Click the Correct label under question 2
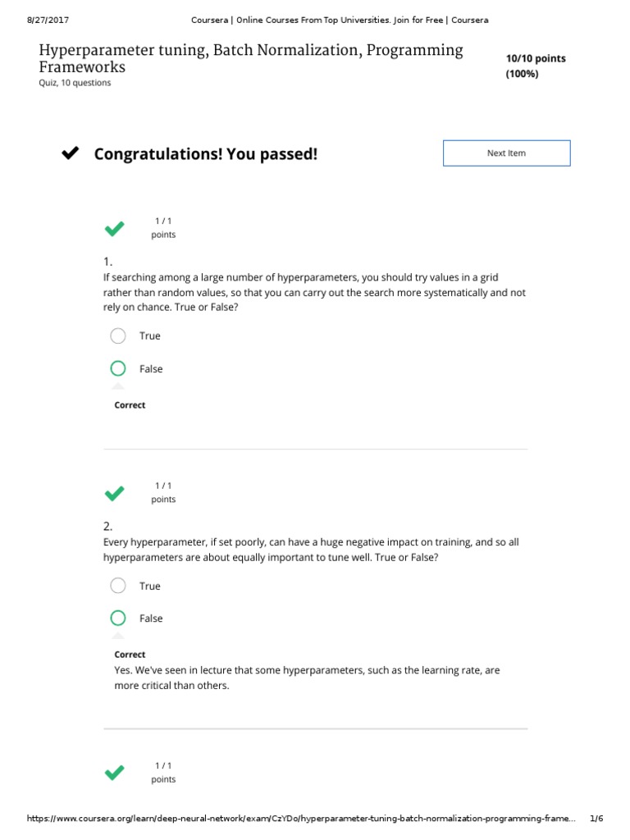630x840 pixels. (x=130, y=655)
